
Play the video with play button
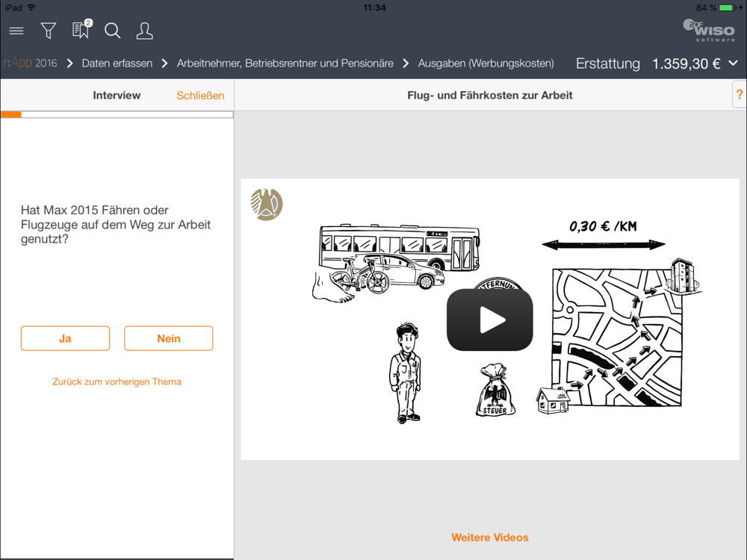490,320
